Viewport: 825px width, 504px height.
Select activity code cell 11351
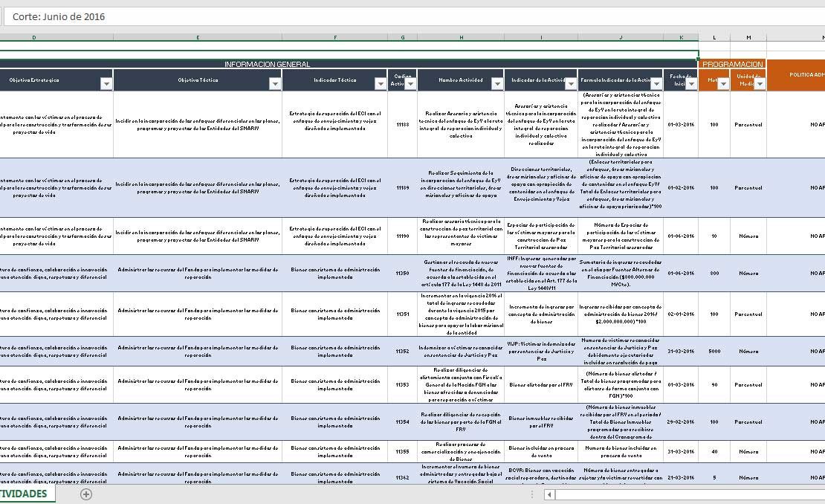coord(403,314)
